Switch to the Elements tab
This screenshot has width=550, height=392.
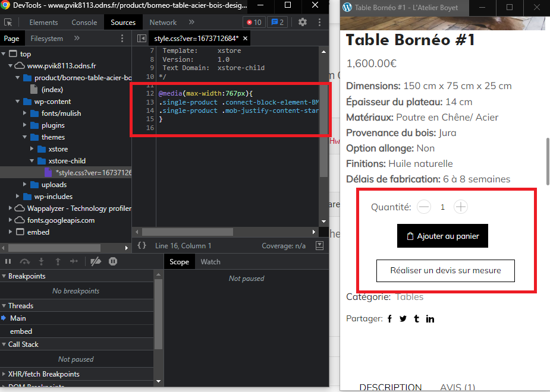point(43,23)
